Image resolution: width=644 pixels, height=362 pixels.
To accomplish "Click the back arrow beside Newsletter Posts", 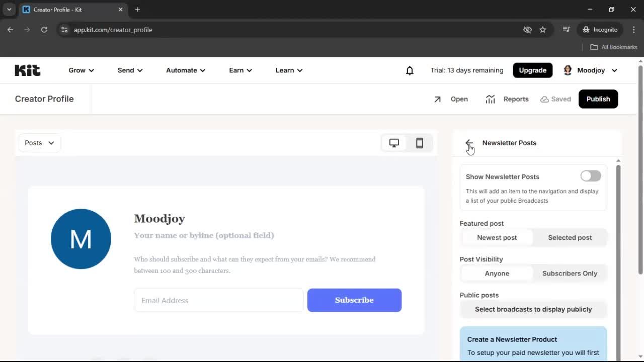I will pos(469,143).
